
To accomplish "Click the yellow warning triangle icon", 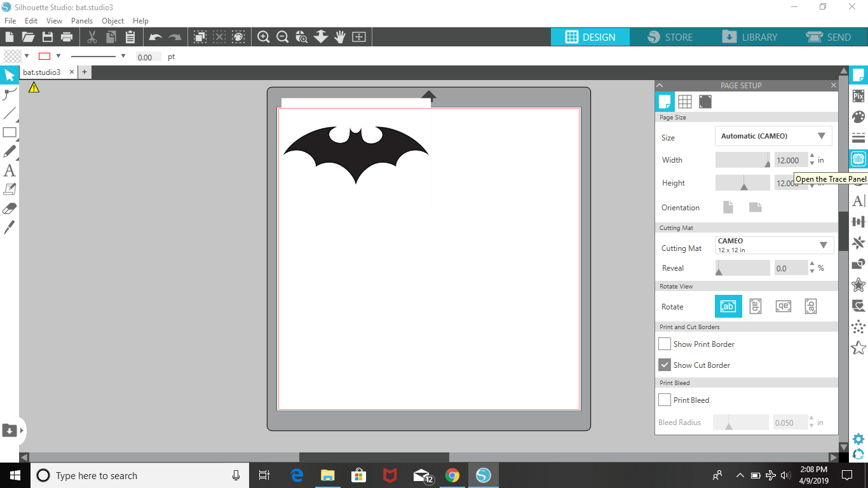I will click(x=34, y=88).
